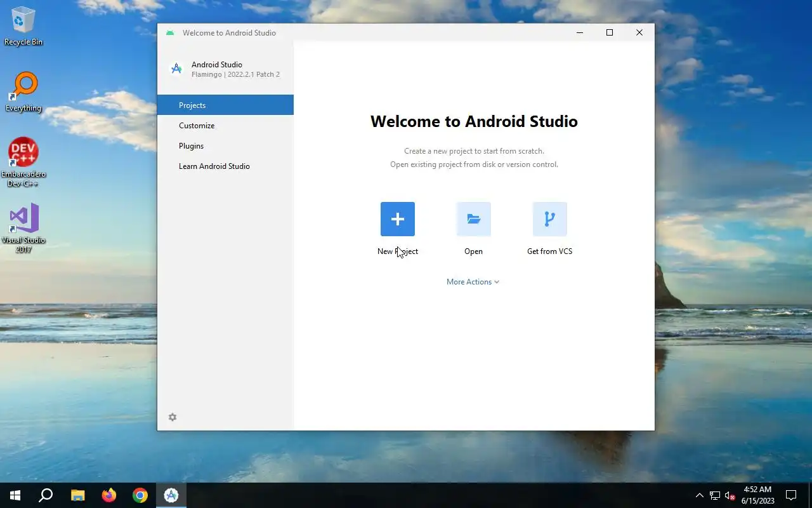Show hidden system tray icons

click(x=699, y=495)
